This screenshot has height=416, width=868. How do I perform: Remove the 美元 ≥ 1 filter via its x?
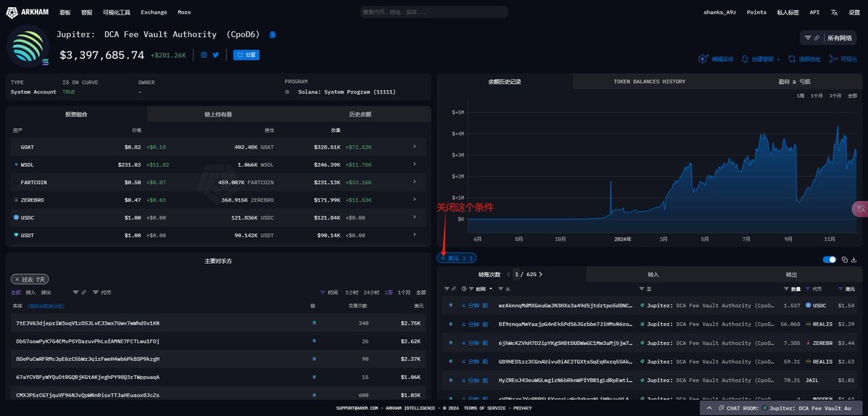click(x=443, y=258)
